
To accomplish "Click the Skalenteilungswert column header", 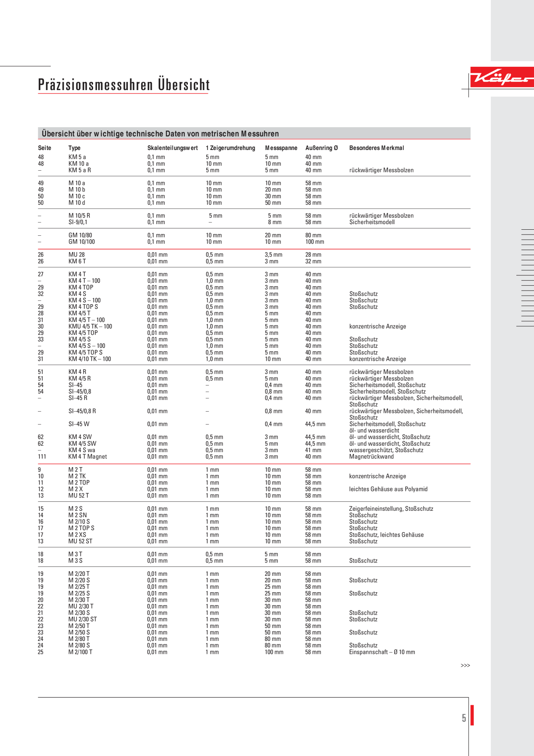I will point(172,148).
